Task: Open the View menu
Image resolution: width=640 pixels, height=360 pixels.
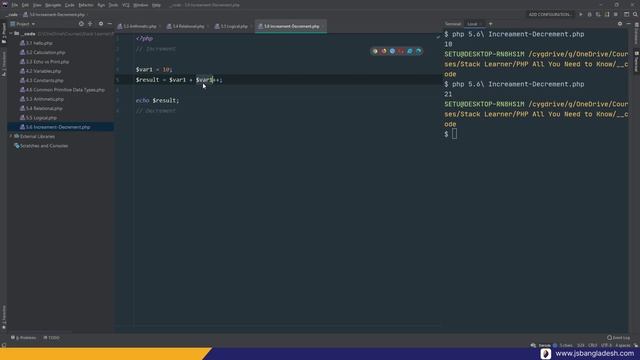Action: tap(37, 5)
